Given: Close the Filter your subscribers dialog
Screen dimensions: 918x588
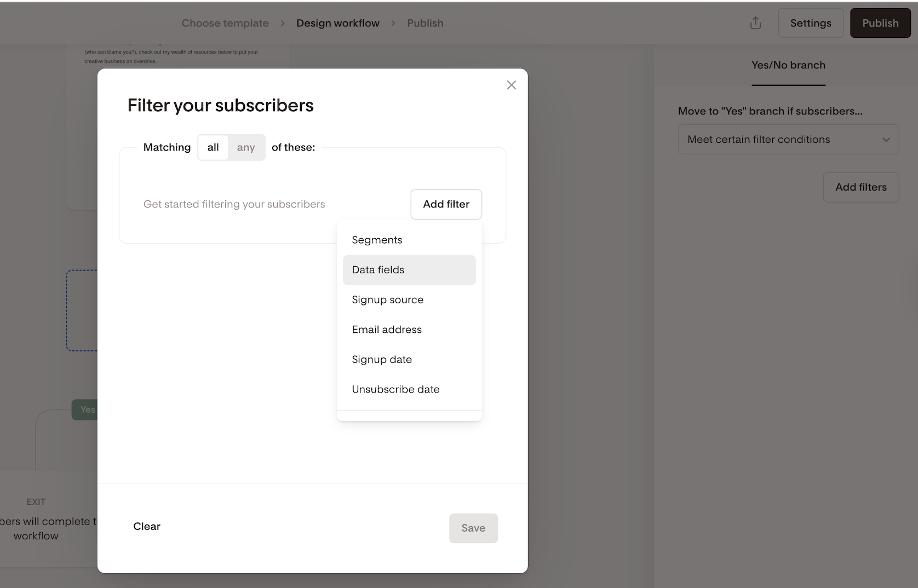Looking at the screenshot, I should [511, 85].
